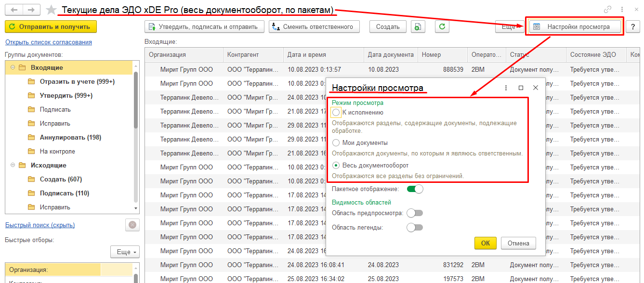Select Весь документооборот view mode
The width and height of the screenshot is (644, 283).
click(x=336, y=166)
